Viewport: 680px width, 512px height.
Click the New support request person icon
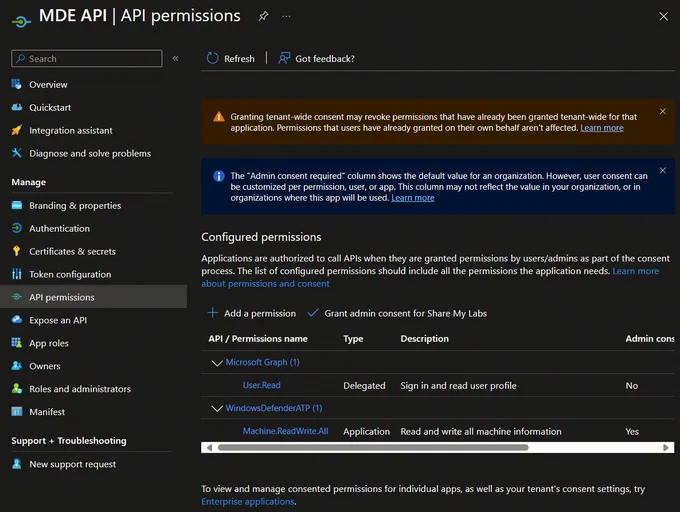click(x=16, y=464)
